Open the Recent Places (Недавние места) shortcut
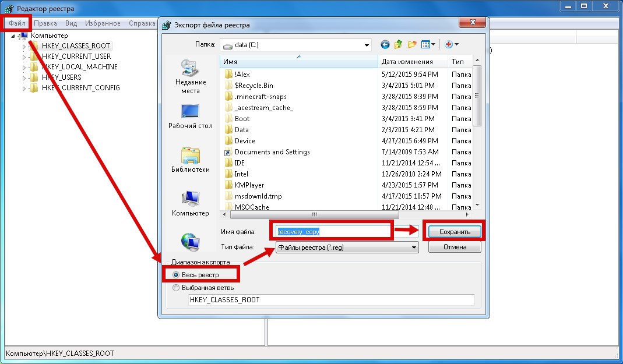 coord(191,76)
